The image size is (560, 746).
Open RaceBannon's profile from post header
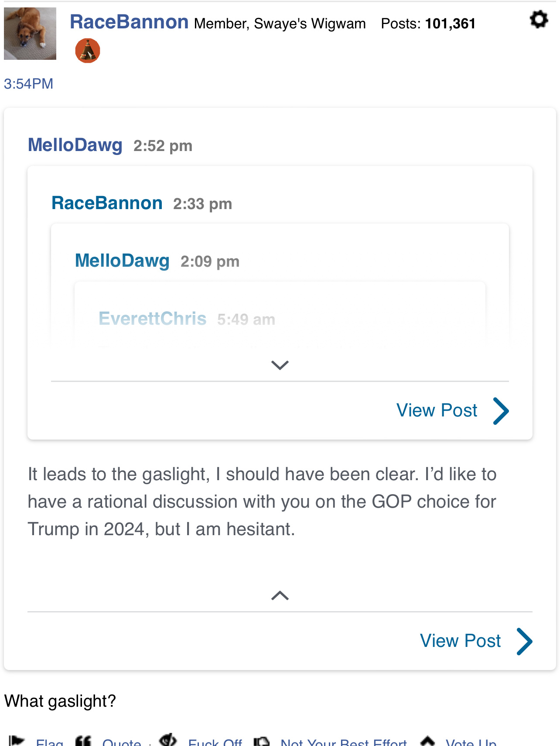point(129,22)
